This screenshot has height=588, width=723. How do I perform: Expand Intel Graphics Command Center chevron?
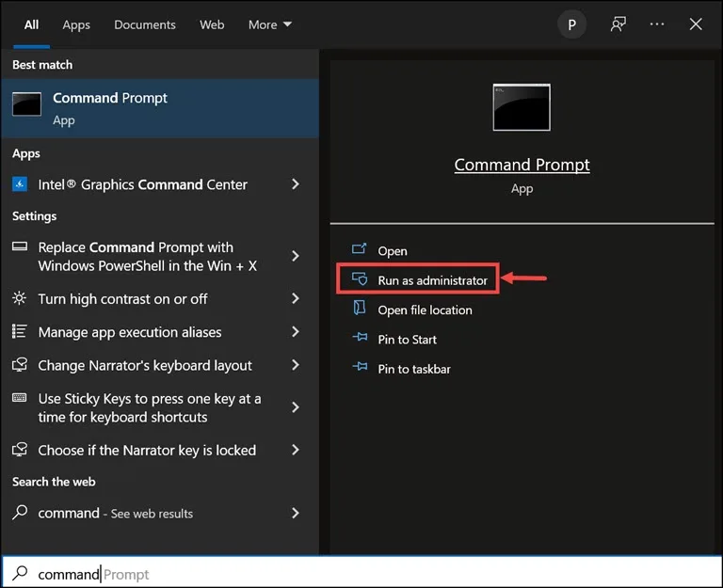point(296,184)
